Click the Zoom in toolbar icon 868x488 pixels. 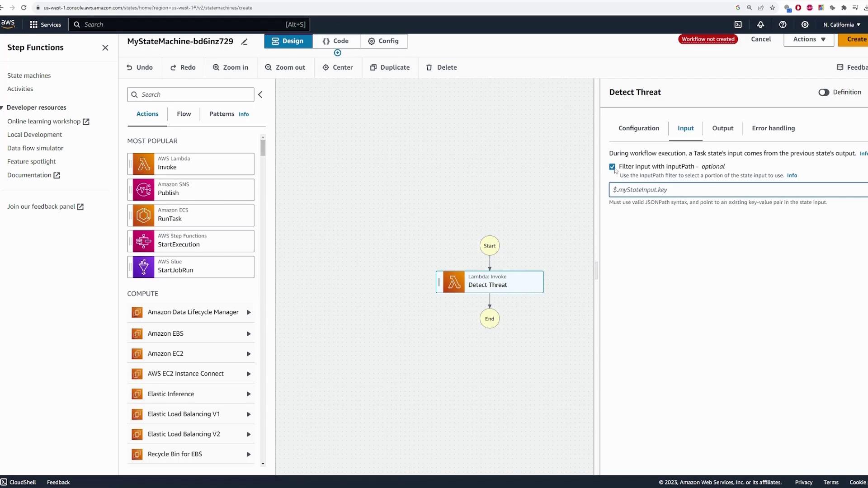pos(231,67)
